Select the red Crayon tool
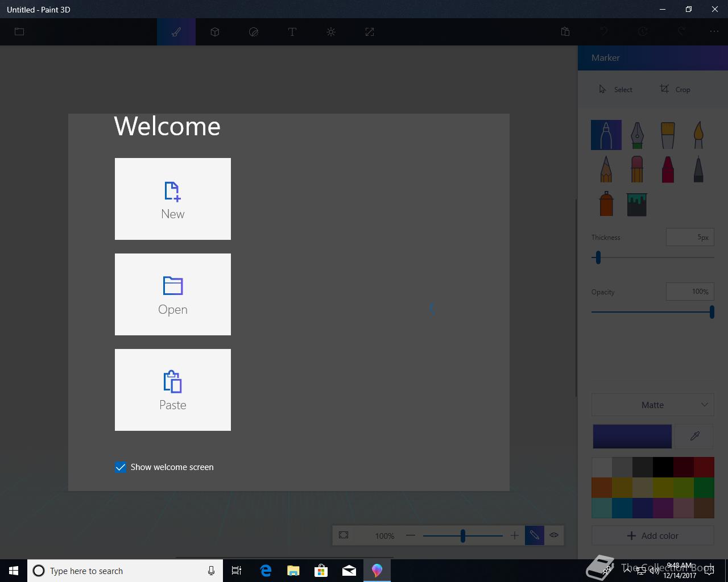 tap(668, 169)
